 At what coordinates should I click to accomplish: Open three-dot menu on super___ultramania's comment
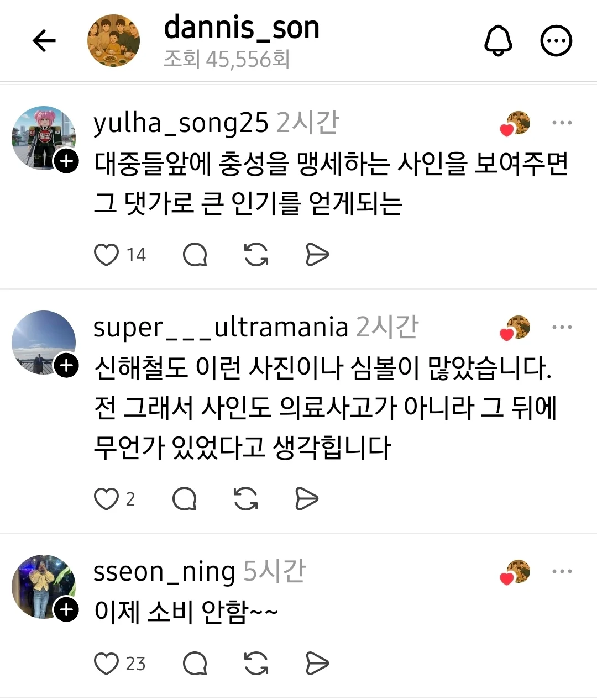(562, 327)
